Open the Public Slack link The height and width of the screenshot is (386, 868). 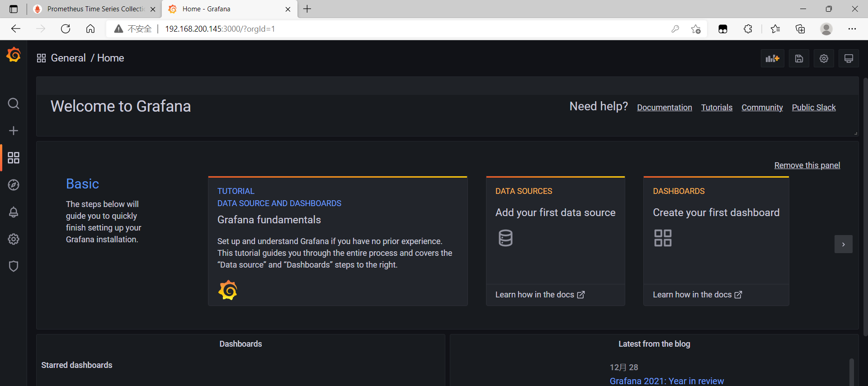point(814,108)
